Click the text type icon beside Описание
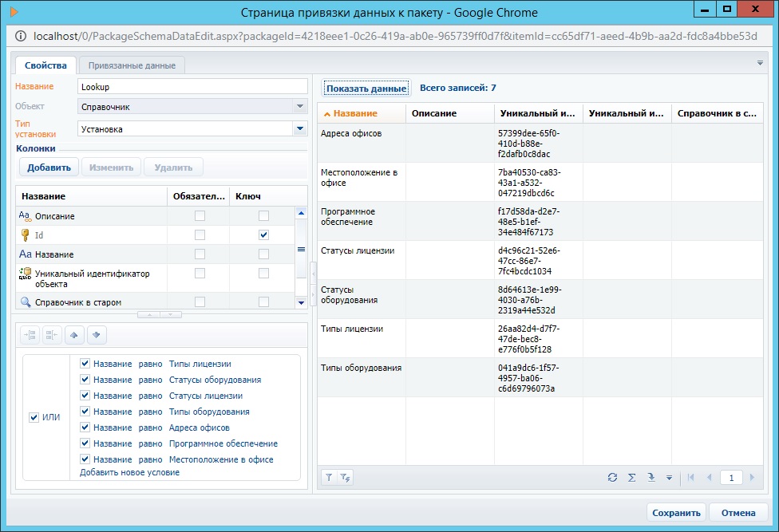 [24, 216]
